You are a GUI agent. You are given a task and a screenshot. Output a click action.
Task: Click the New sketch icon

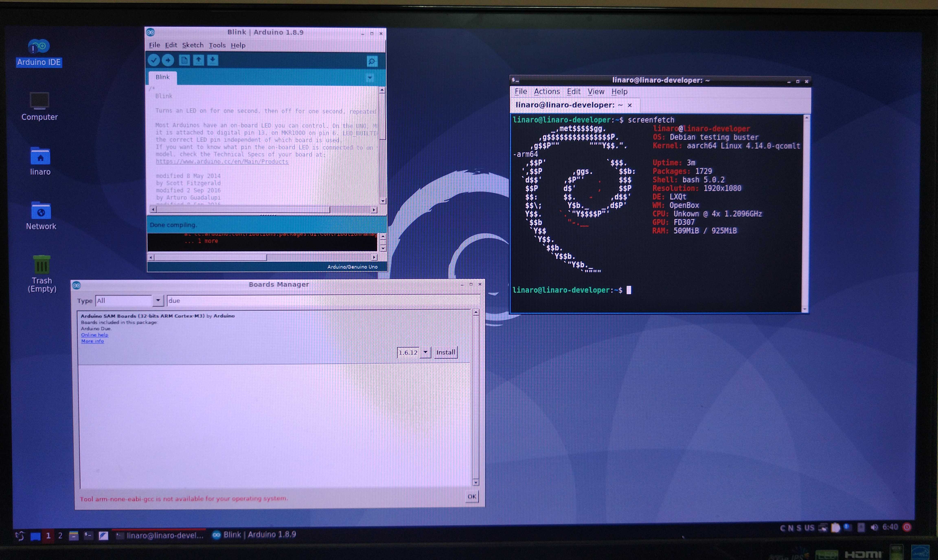click(184, 60)
